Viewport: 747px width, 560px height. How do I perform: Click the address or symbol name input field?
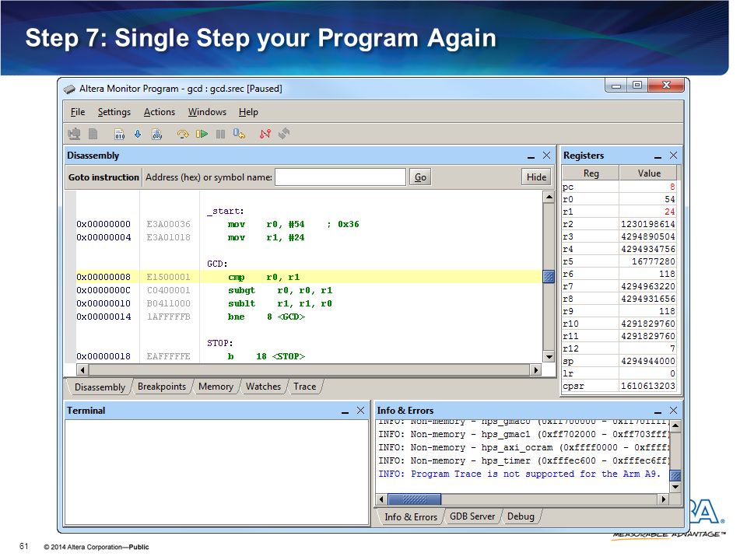[341, 177]
